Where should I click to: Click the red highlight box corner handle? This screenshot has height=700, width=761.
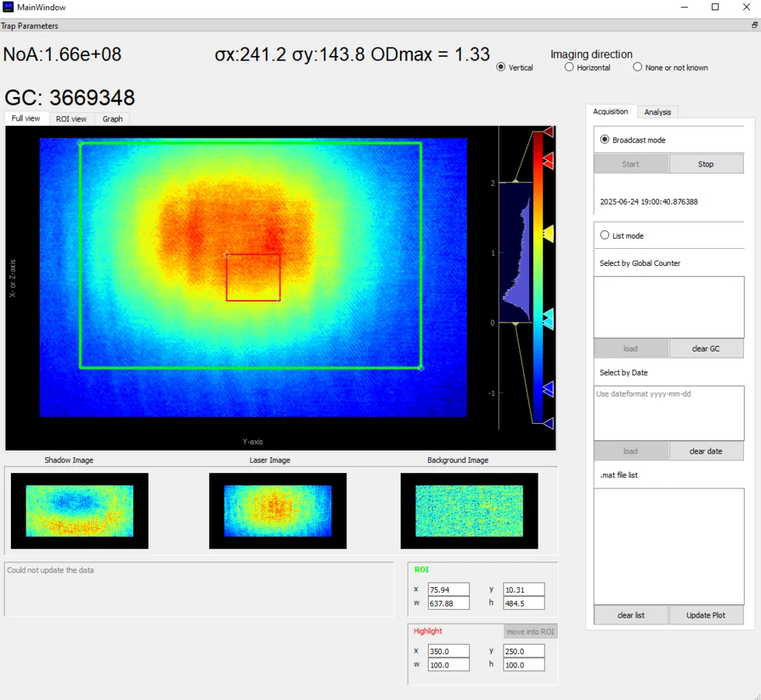[x=226, y=254]
